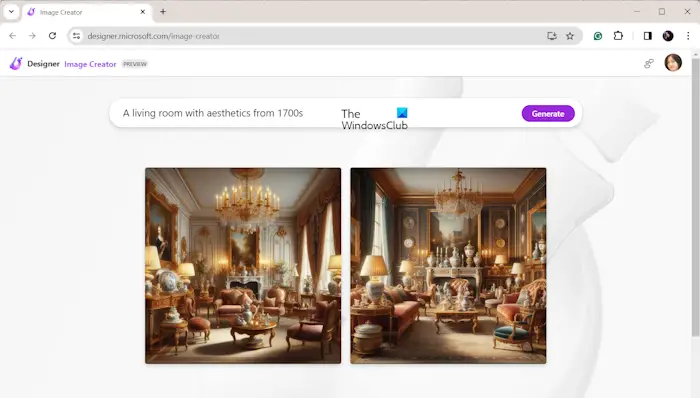This screenshot has width=700, height=398.
Task: Maximize the browser window
Action: tap(662, 12)
